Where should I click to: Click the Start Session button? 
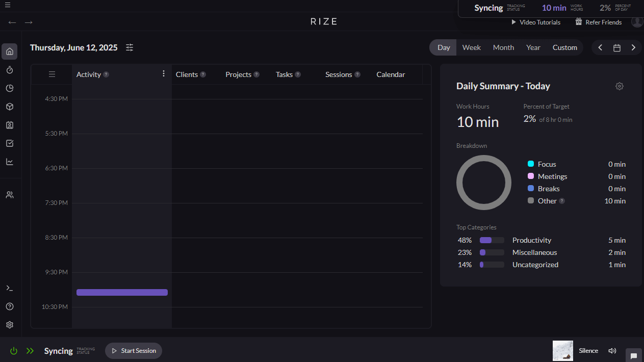[134, 351]
